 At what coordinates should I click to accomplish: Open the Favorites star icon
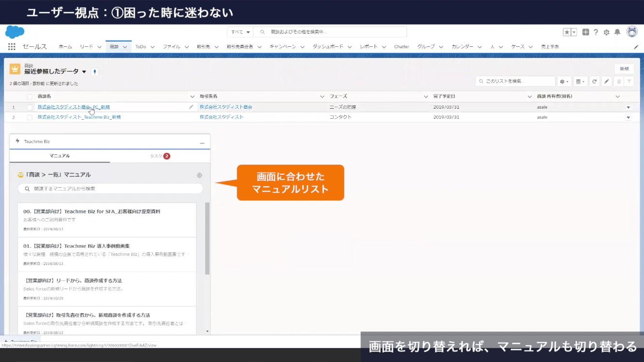[567, 32]
